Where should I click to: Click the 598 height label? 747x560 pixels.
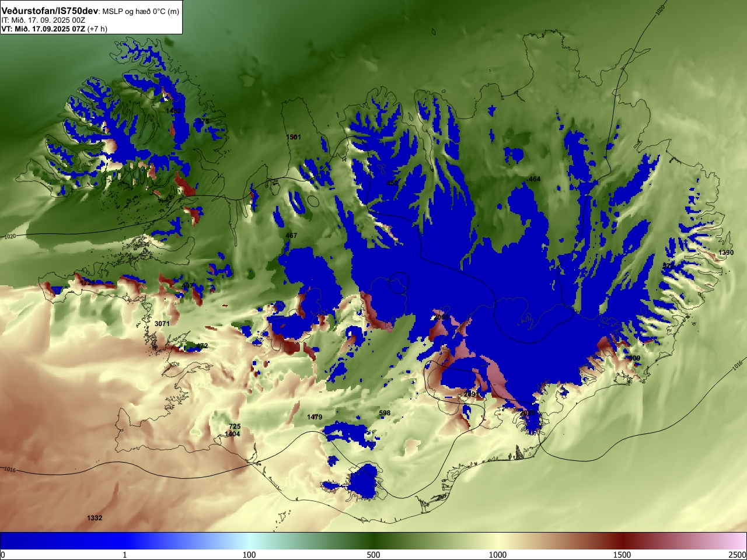tap(385, 413)
